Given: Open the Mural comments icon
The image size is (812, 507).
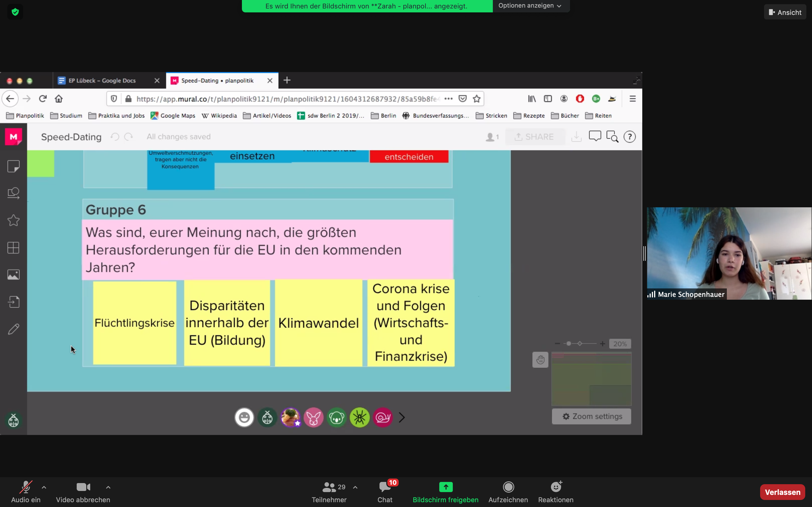Looking at the screenshot, I should click(x=595, y=137).
